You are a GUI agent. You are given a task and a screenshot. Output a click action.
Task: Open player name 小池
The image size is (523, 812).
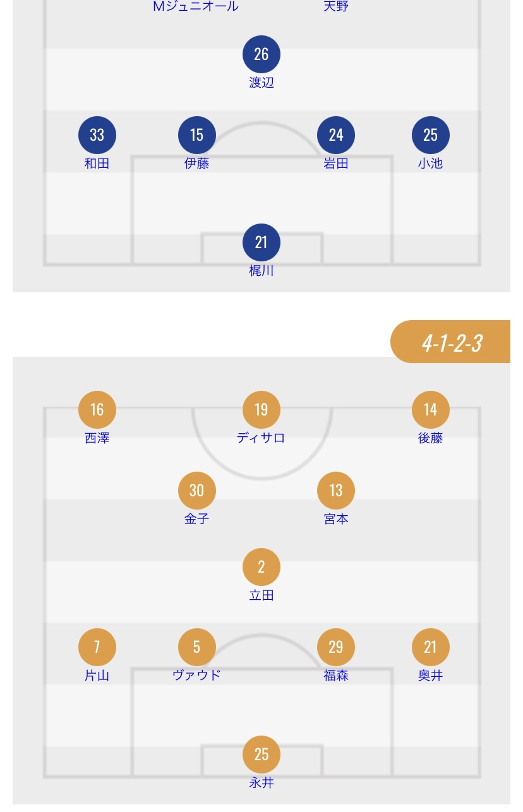(430, 164)
